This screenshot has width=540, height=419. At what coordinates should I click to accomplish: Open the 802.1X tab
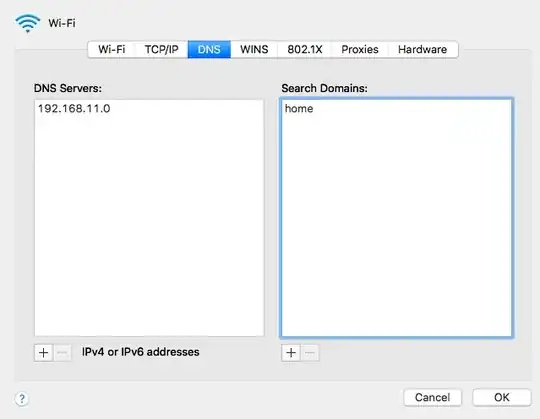[305, 49]
